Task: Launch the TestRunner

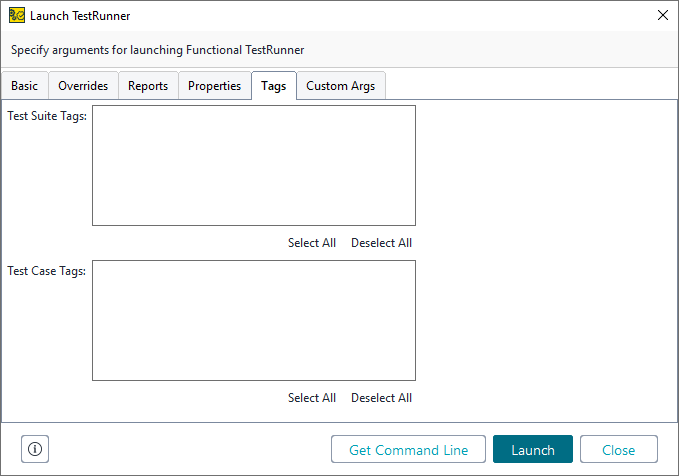Action: (533, 449)
